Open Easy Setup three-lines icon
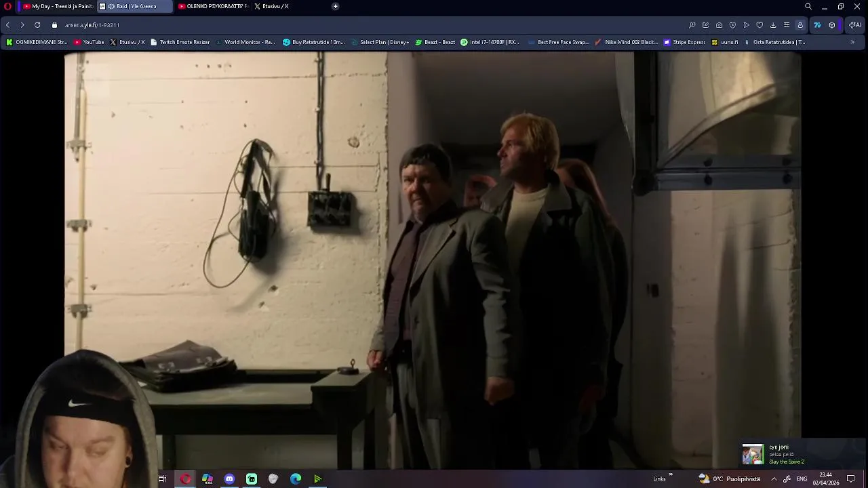The width and height of the screenshot is (868, 488). click(x=787, y=25)
